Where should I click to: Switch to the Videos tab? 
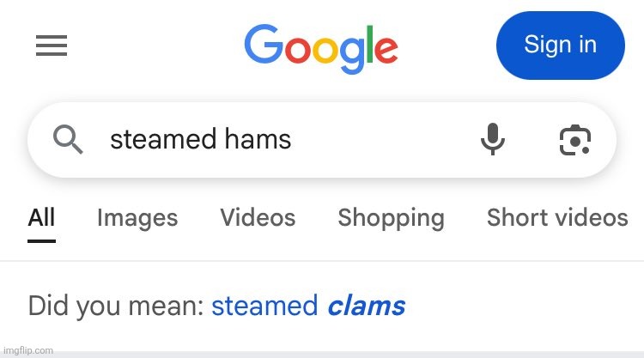pyautogui.click(x=258, y=217)
